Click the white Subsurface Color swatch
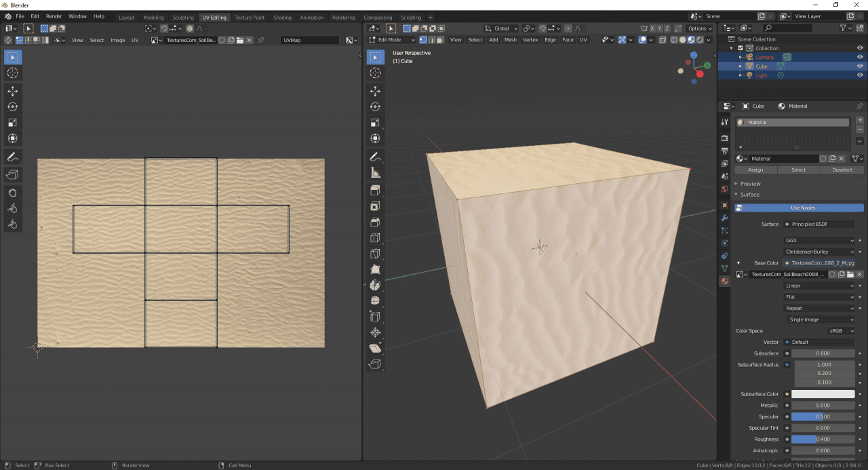868x470 pixels. point(823,393)
